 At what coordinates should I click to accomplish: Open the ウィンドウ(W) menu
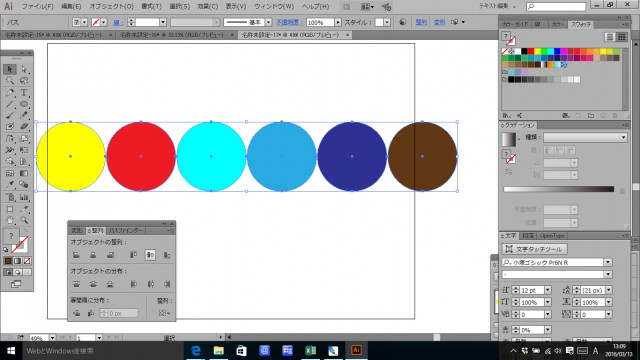pyautogui.click(x=274, y=7)
